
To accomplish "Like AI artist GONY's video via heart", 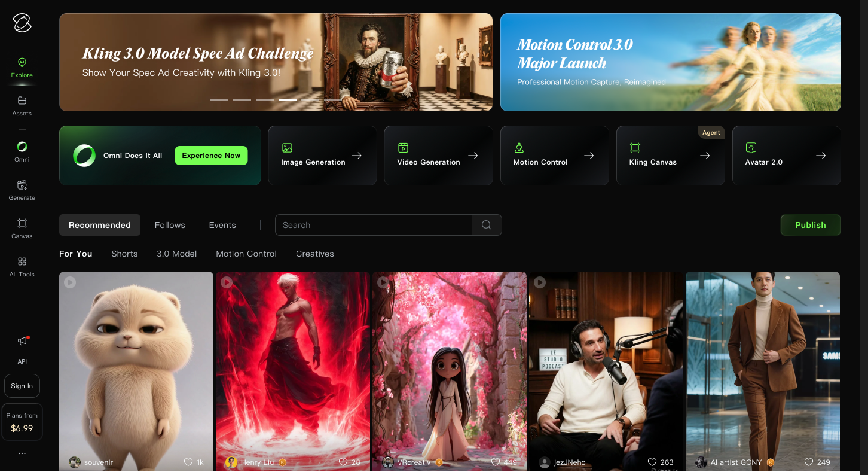I will coord(809,462).
